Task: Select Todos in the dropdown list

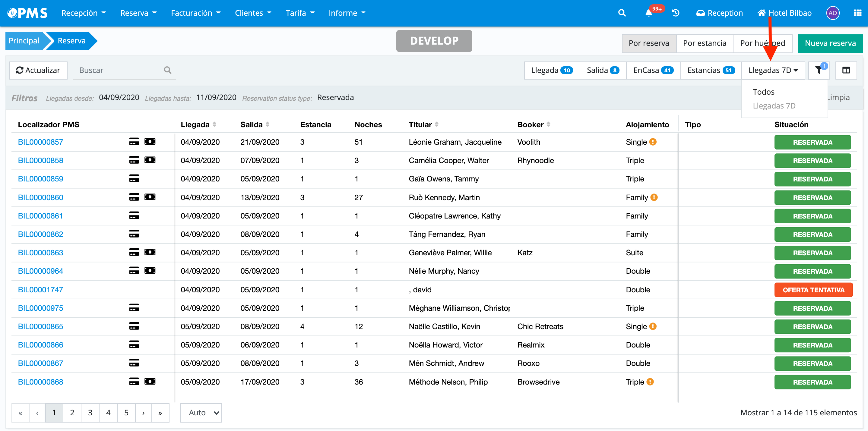Action: click(763, 92)
